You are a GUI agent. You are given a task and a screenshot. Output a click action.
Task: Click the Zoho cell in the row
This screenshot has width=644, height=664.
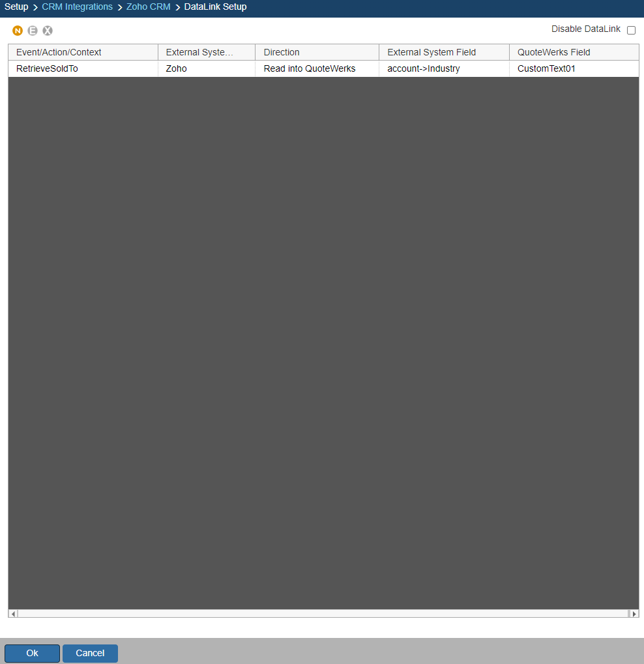[207, 68]
